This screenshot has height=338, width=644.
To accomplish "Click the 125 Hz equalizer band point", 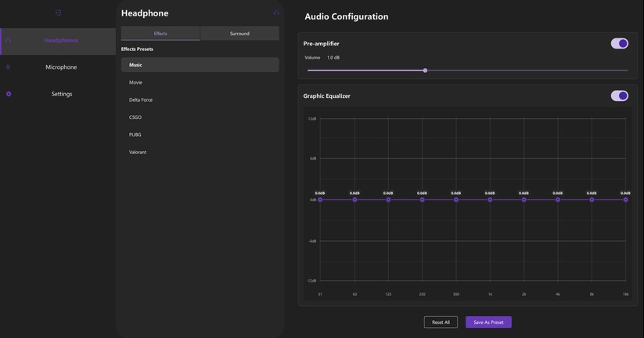I will [388, 200].
